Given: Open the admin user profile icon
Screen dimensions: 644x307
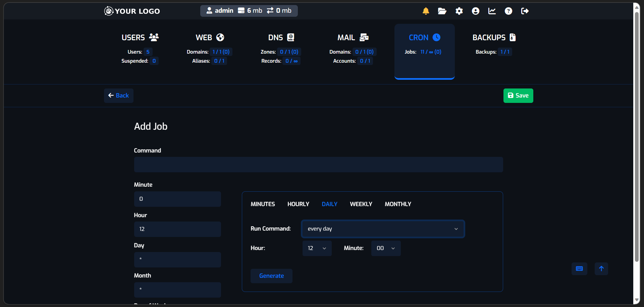Looking at the screenshot, I should click(x=475, y=11).
